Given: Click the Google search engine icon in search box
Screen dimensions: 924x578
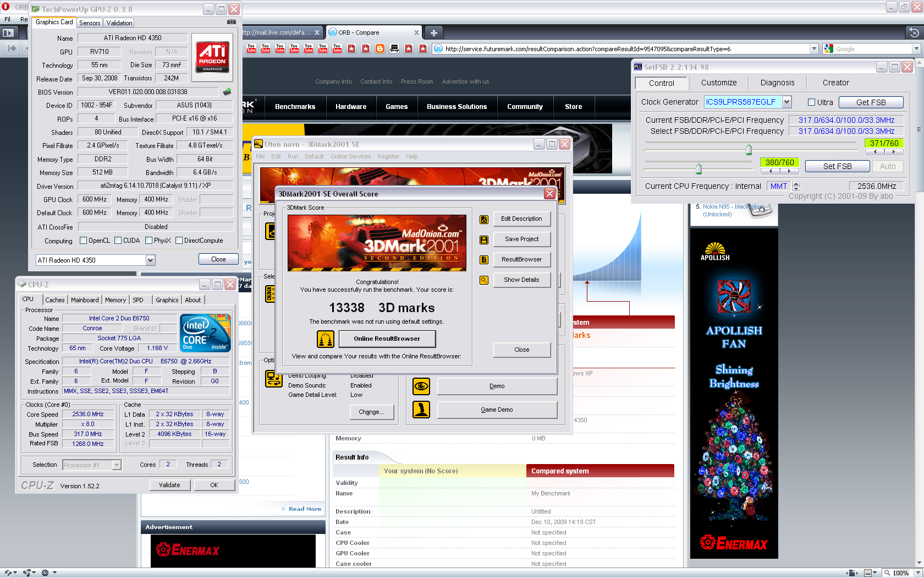Looking at the screenshot, I should (x=829, y=49).
